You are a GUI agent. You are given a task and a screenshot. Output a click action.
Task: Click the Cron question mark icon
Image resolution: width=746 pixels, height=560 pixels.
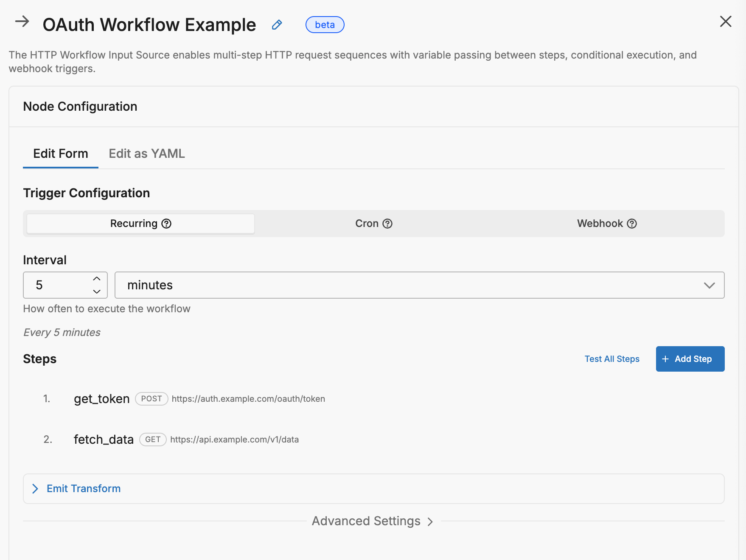(x=387, y=223)
